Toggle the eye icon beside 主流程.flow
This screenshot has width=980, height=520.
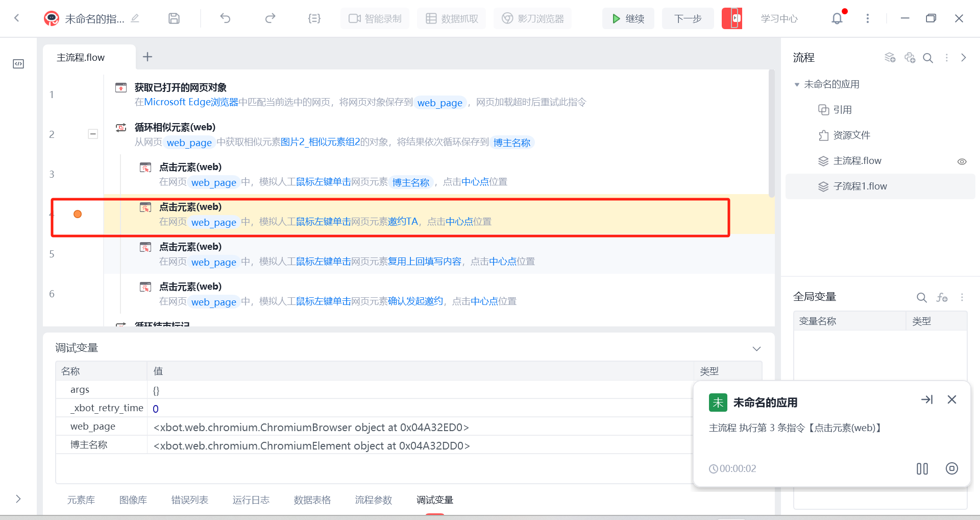click(x=962, y=161)
